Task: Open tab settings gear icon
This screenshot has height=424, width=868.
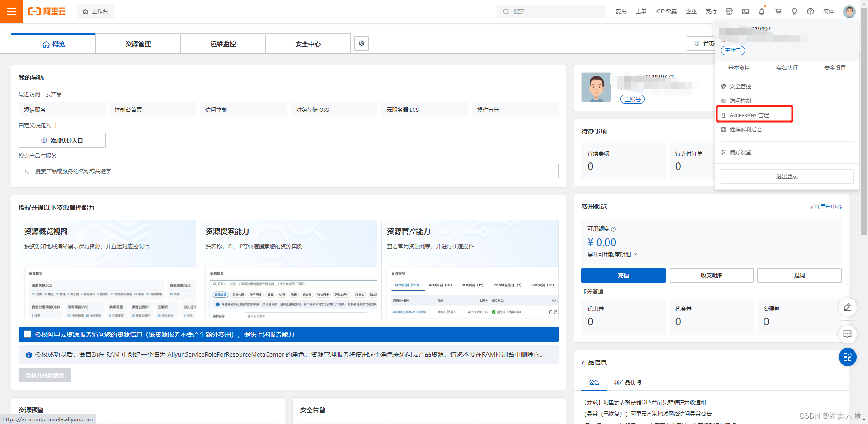Action: click(x=362, y=43)
